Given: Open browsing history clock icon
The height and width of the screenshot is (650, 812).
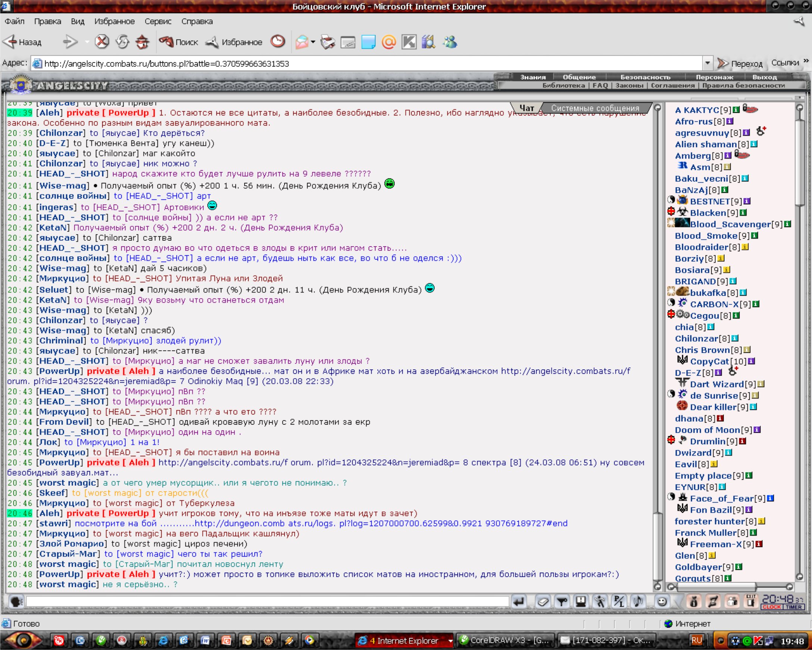Looking at the screenshot, I should point(278,41).
